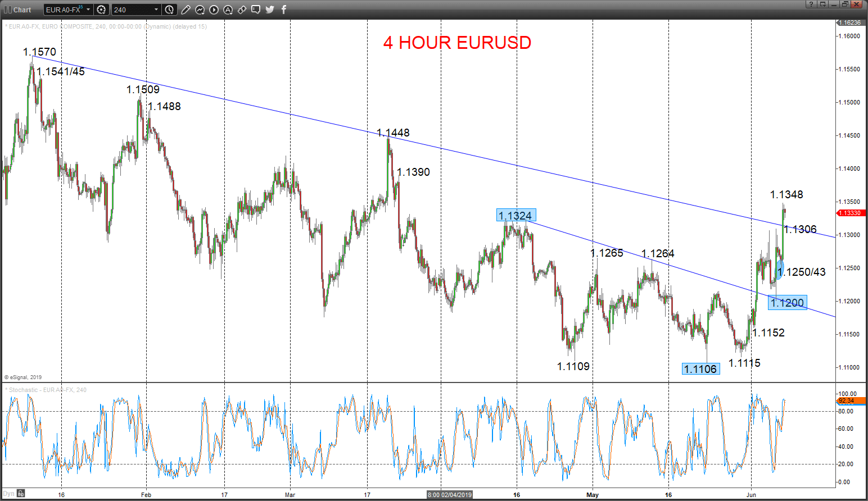Click the symbol link chain icon
This screenshot has height=501, width=868.
242,10
